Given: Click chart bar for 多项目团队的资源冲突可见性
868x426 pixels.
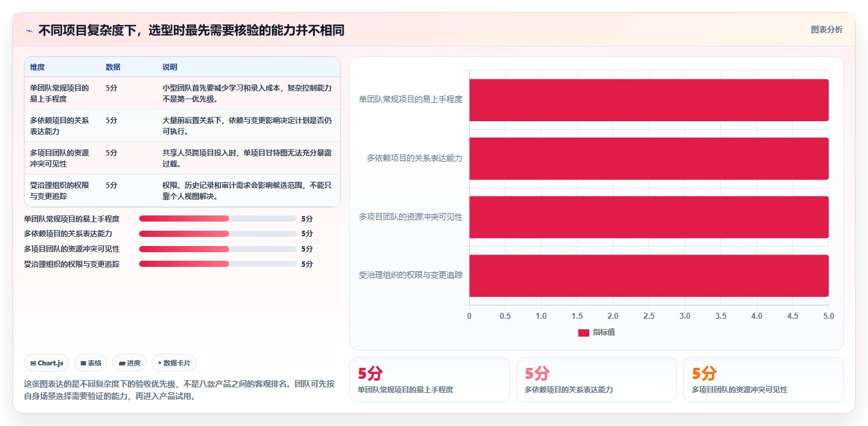Looking at the screenshot, I should pyautogui.click(x=649, y=217).
